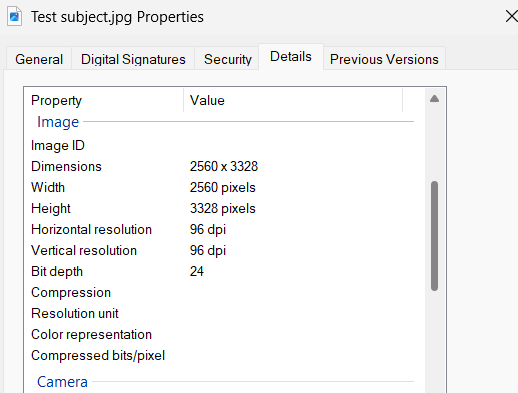Select the Bit depth row
The image size is (518, 393).
click(220, 271)
